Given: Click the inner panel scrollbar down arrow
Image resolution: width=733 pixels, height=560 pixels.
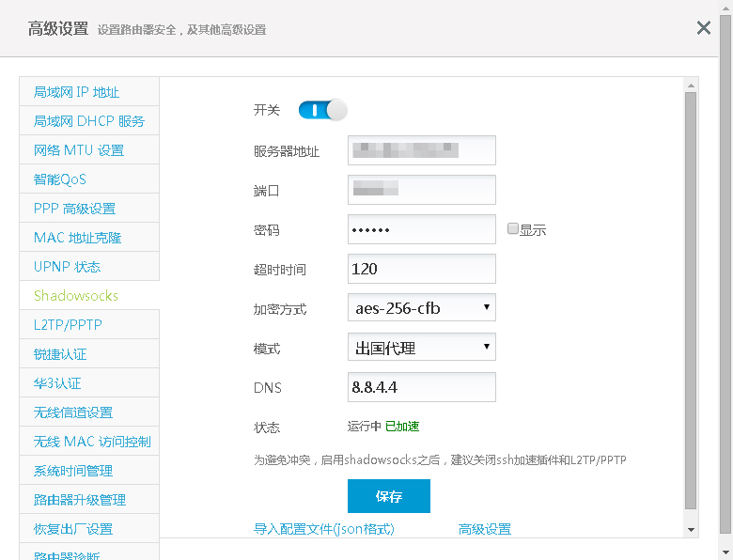Looking at the screenshot, I should point(691,530).
